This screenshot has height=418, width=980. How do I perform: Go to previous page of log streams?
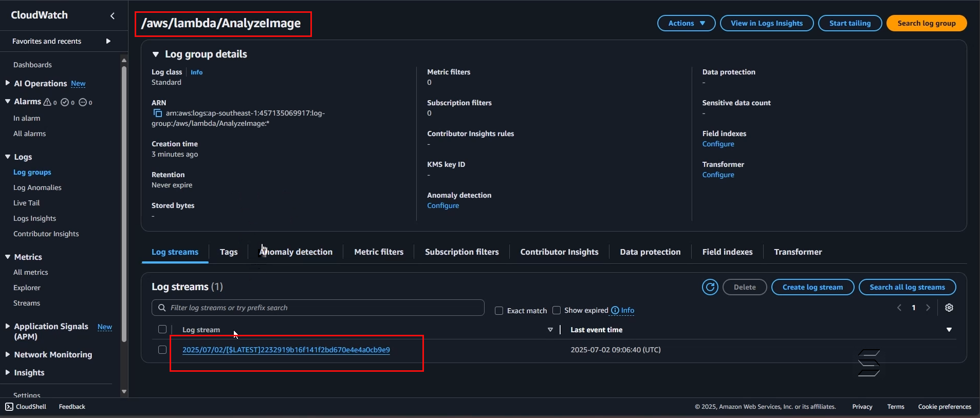(x=899, y=308)
